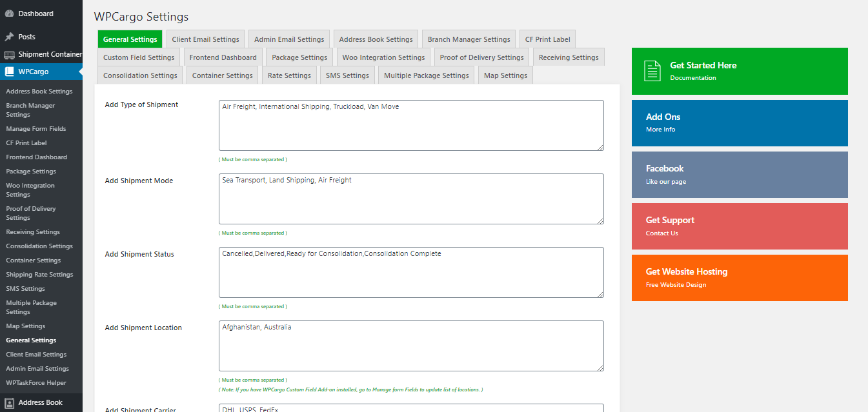Focus the Shipment Carrier field
The height and width of the screenshot is (412, 868).
tap(411, 408)
